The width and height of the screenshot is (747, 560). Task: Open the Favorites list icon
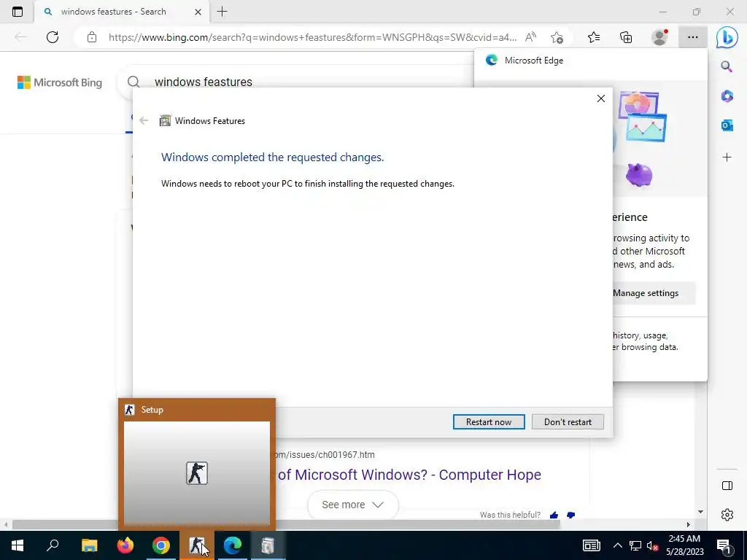(594, 37)
